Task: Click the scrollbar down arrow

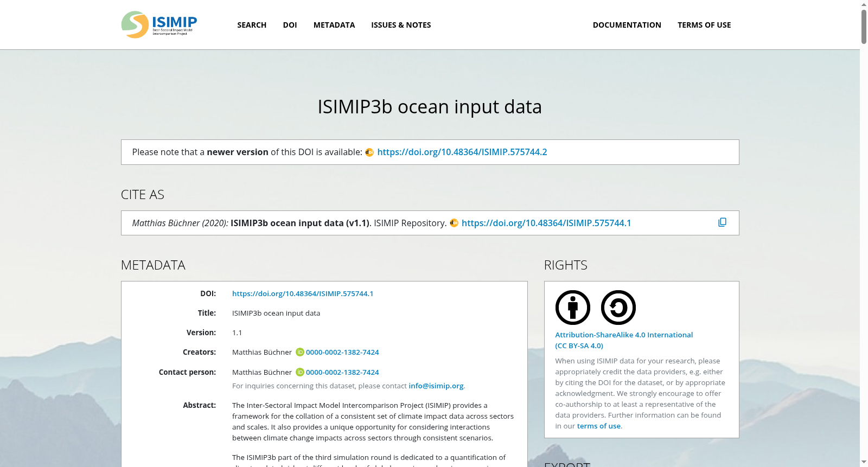Action: pos(864,462)
